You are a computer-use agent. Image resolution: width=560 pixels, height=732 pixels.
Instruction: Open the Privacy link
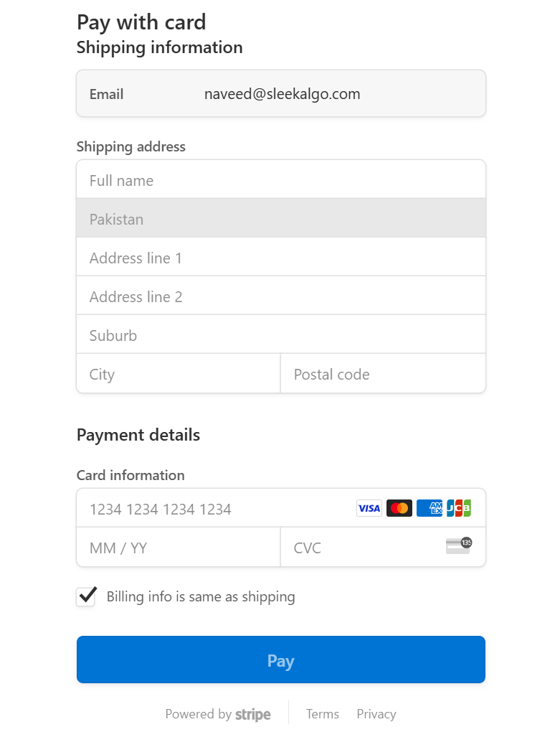tap(376, 714)
